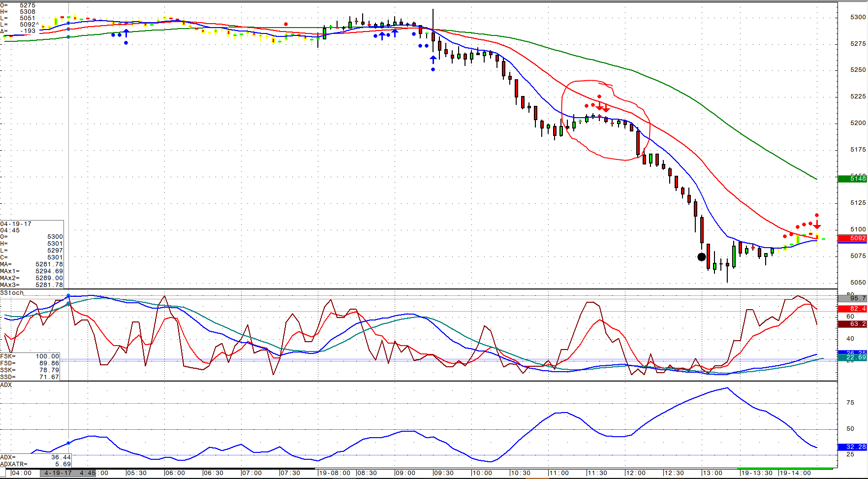The image size is (868, 479).
Task: Click the dark red 63.2 stochastic tag
Action: tap(852, 324)
